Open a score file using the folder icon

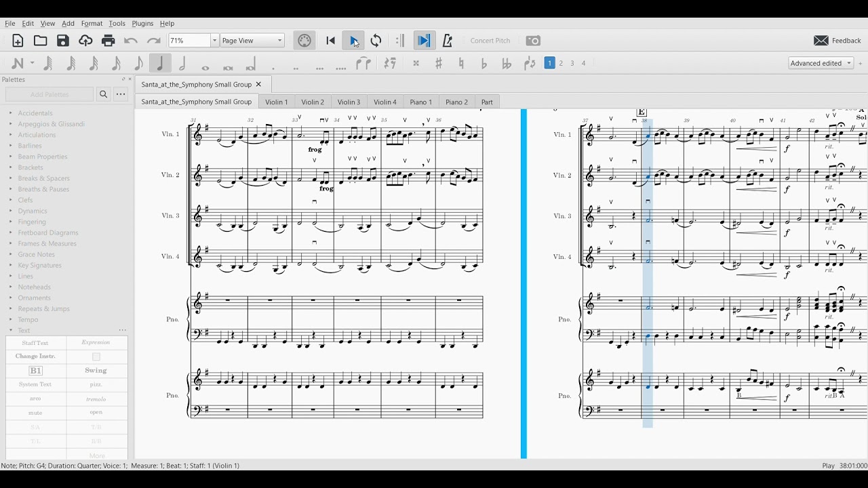point(41,41)
